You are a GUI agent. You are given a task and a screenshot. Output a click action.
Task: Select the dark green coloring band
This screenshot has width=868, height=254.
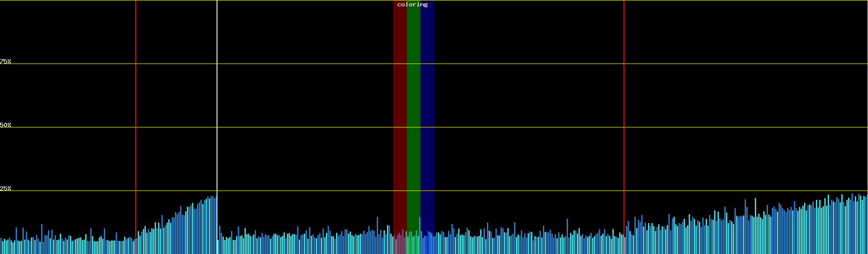click(x=413, y=106)
